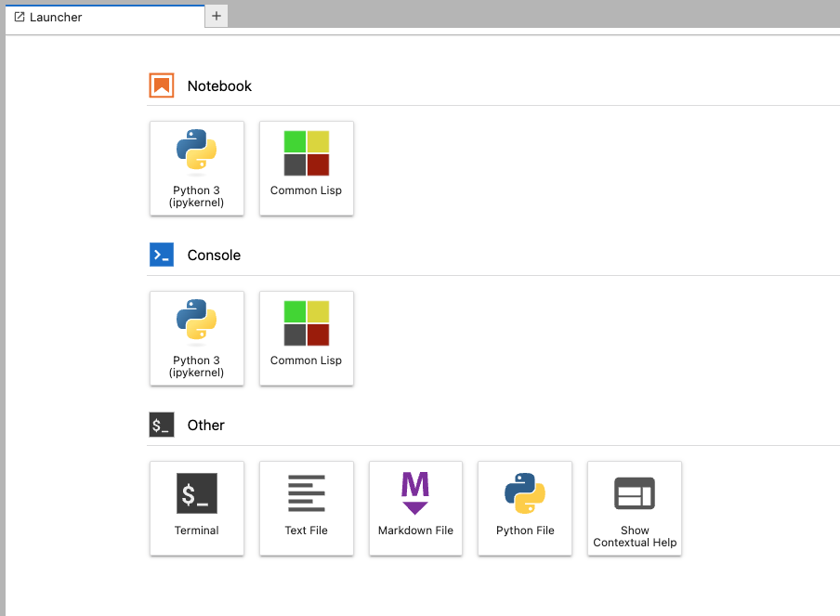Screen dimensions: 840x616
Task: Create a Common Lisp notebook
Action: (x=307, y=168)
